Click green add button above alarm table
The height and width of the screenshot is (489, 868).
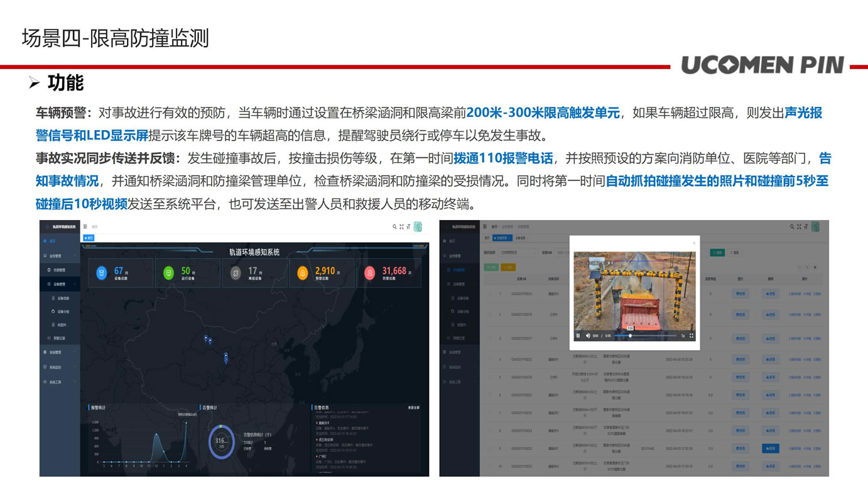tap(491, 267)
